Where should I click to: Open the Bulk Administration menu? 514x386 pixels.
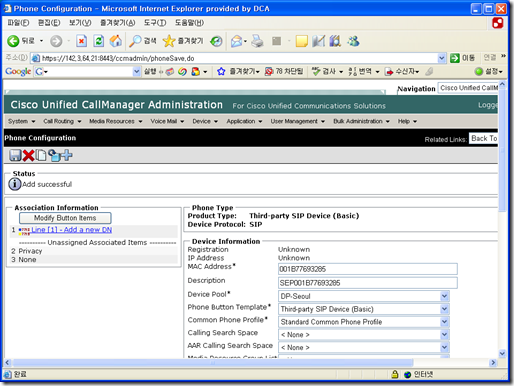point(361,121)
